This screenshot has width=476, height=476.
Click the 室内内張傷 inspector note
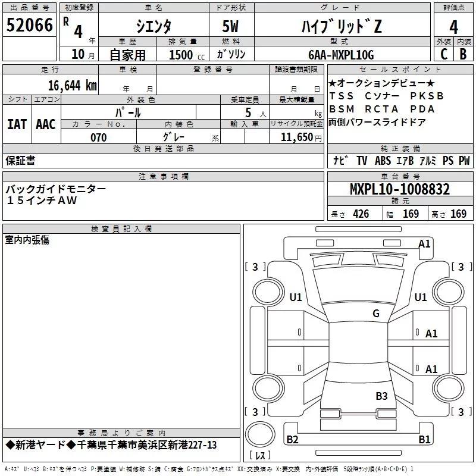tap(27, 240)
